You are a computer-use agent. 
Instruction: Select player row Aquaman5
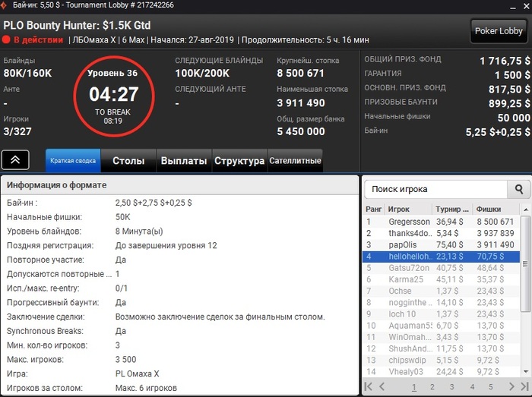point(441,326)
